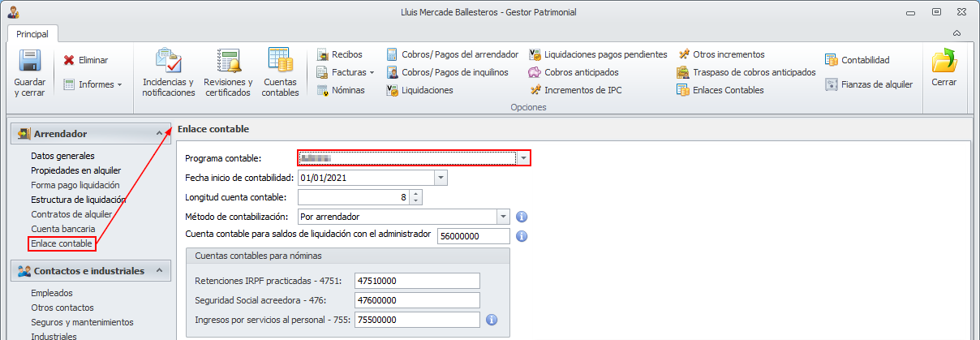The image size is (980, 340).
Task: Open Revisiones y certificados
Action: 227,62
